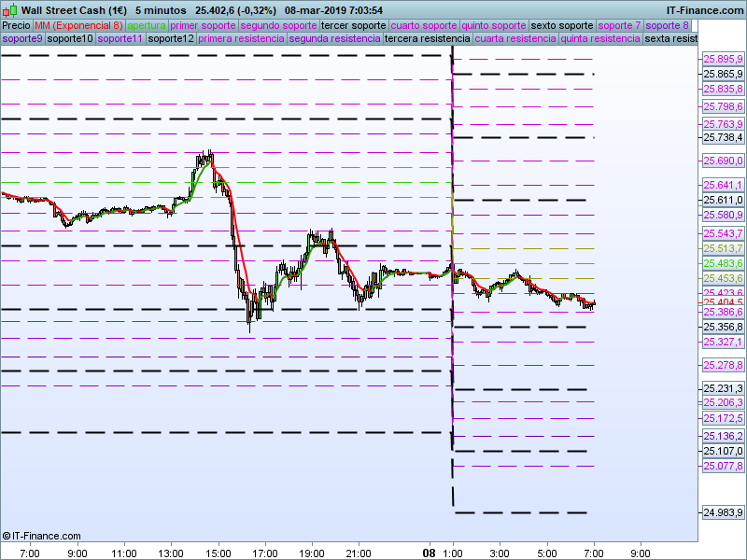Click the apertura indicator label
747x560 pixels.
pyautogui.click(x=147, y=26)
